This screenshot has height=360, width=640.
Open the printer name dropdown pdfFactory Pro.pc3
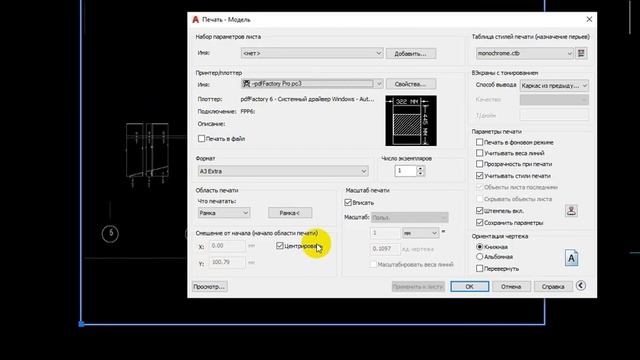[x=312, y=84]
